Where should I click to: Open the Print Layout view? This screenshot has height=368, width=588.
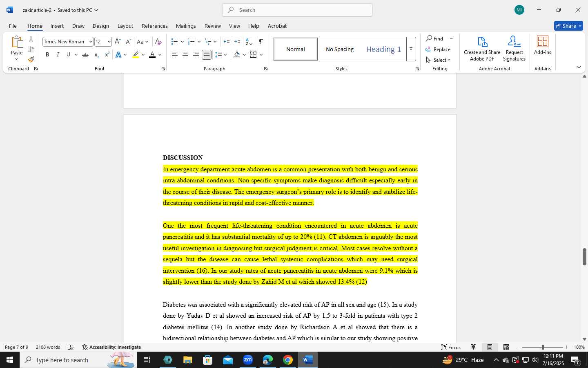[x=490, y=347]
